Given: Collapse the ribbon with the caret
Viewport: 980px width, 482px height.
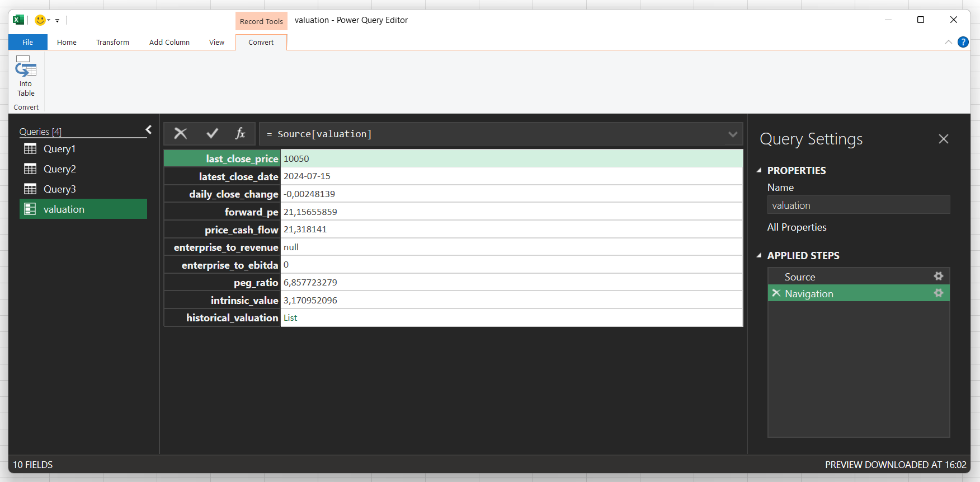Looking at the screenshot, I should pos(949,42).
